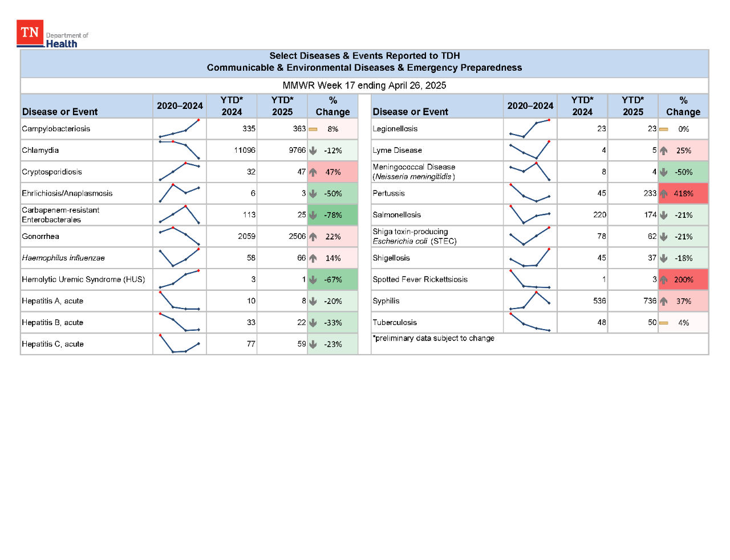
Task: Click the up arrow beside Spotted Fever Rickettsiosis 200%
Action: [x=664, y=279]
